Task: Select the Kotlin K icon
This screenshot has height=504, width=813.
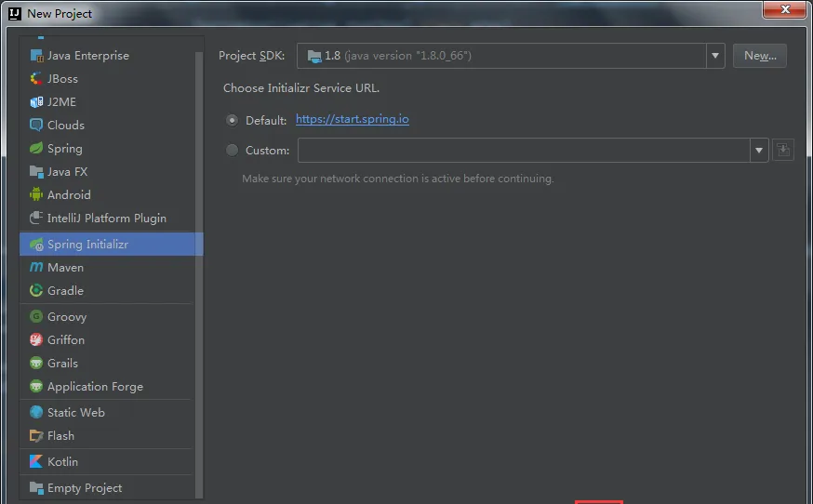Action: tap(36, 461)
